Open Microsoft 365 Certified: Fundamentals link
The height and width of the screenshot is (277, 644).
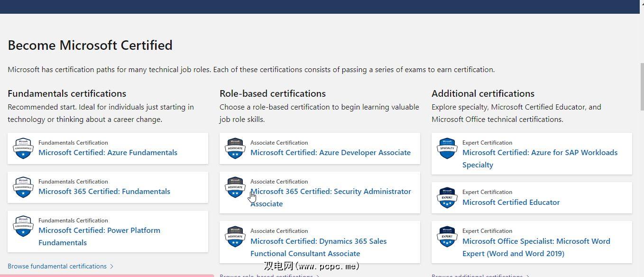coord(104,192)
